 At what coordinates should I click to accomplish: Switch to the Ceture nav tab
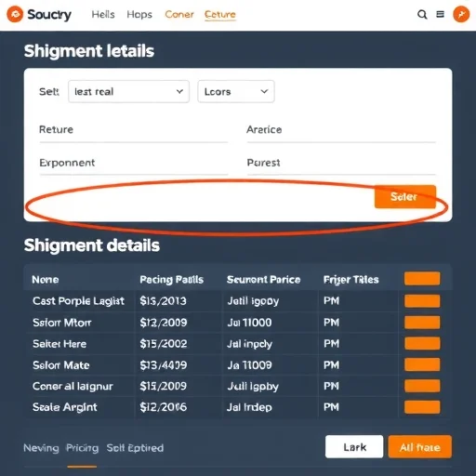(220, 15)
